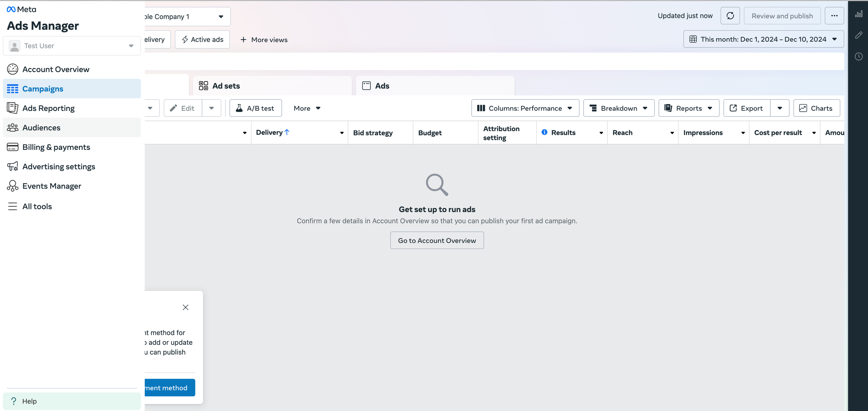Switch to the Ads tab
868x411 pixels.
[x=435, y=86]
